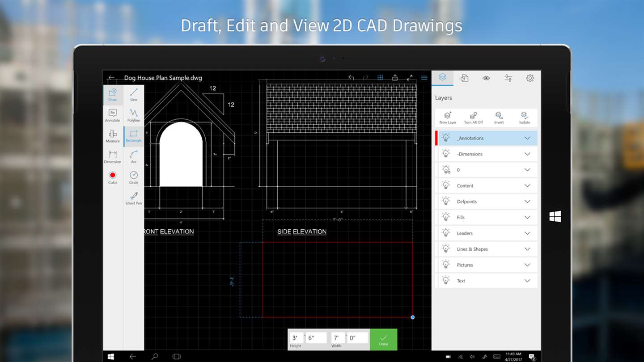This screenshot has width=644, height=362.
Task: Open the Settings gear tab
Action: pos(530,78)
